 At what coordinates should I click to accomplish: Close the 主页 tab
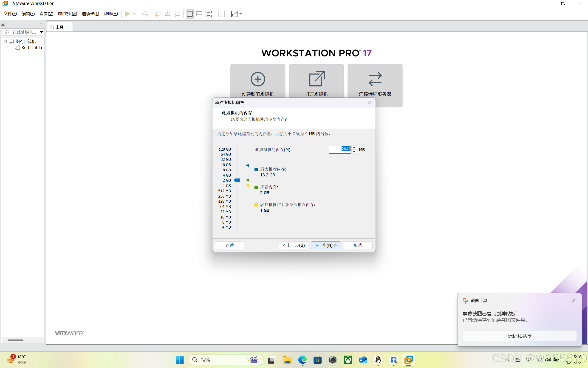[x=68, y=27]
